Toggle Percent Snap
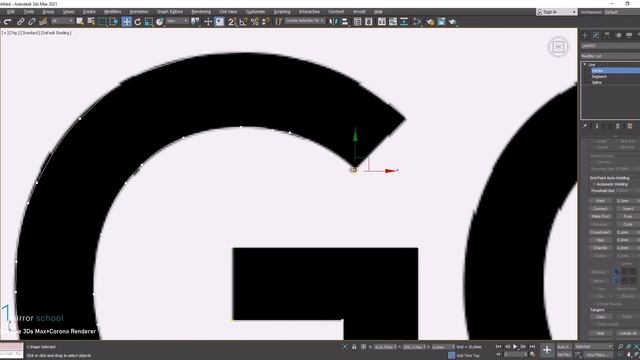640x360 pixels. pos(255,22)
